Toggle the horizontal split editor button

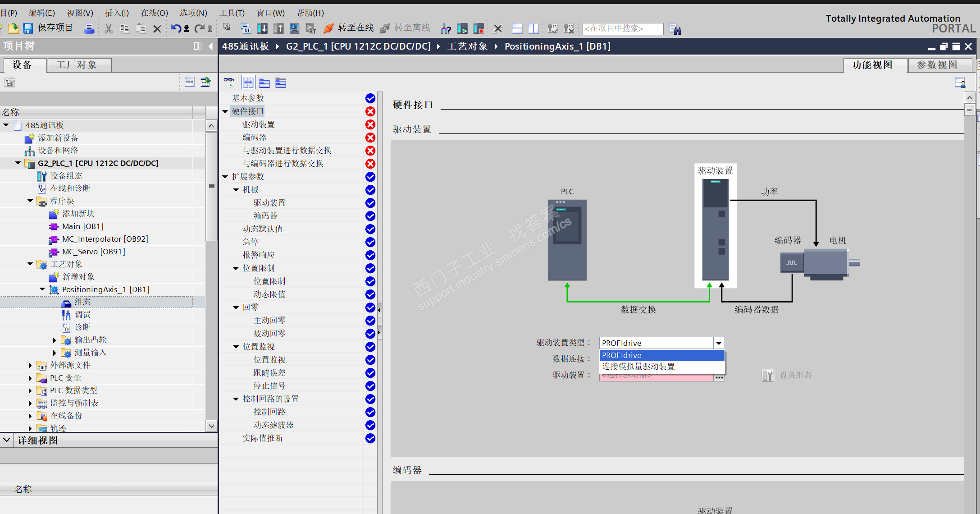point(517,29)
